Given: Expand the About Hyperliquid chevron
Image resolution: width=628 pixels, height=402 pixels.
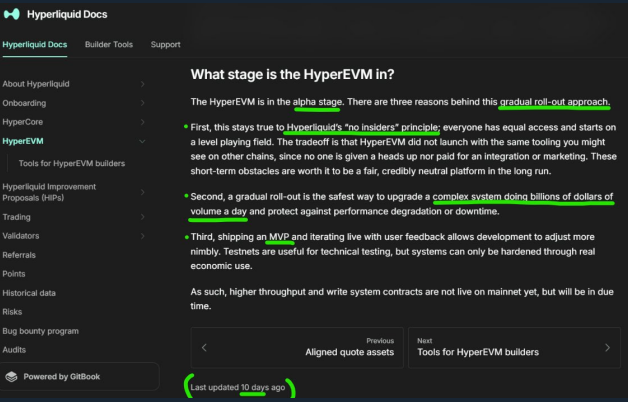Looking at the screenshot, I should tap(143, 84).
